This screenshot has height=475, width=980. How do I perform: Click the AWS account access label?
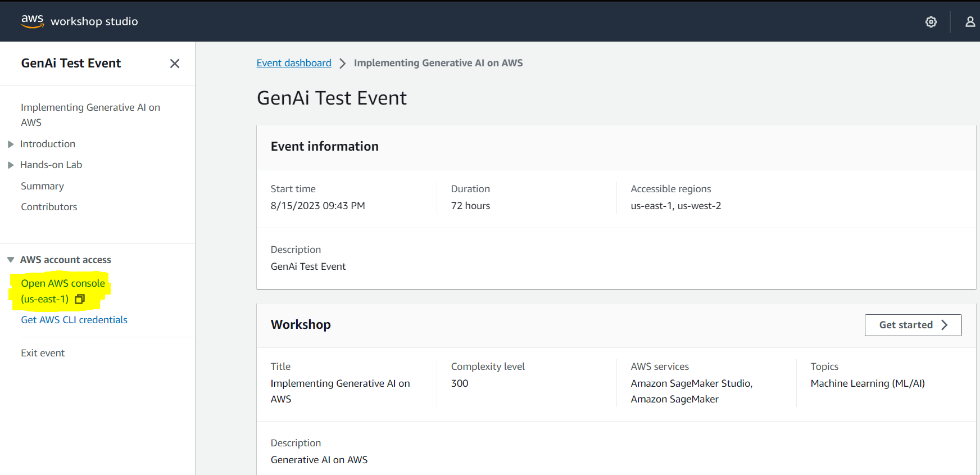(66, 260)
